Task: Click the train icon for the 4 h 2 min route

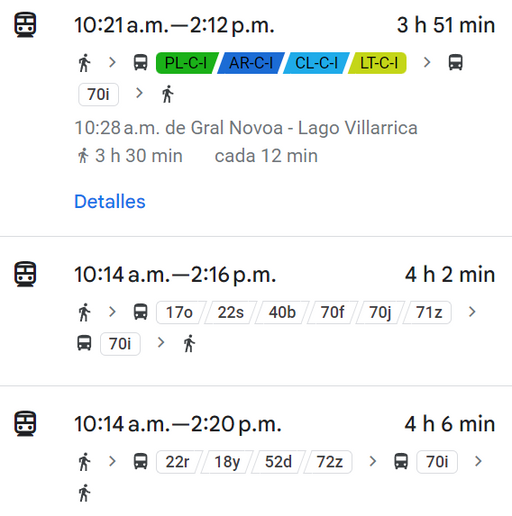Action: [25, 274]
